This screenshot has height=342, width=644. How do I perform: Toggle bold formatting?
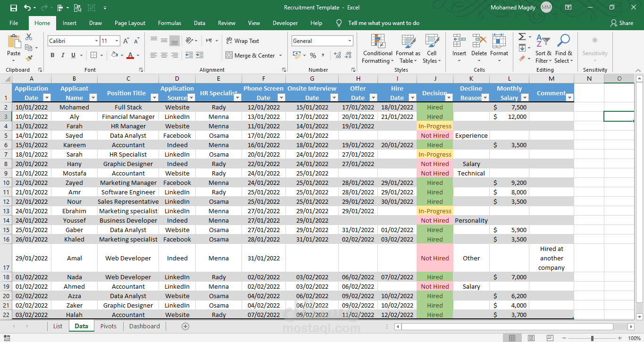click(x=52, y=55)
